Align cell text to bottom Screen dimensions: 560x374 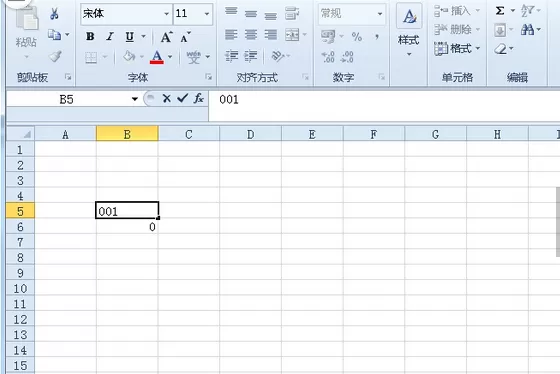click(270, 15)
